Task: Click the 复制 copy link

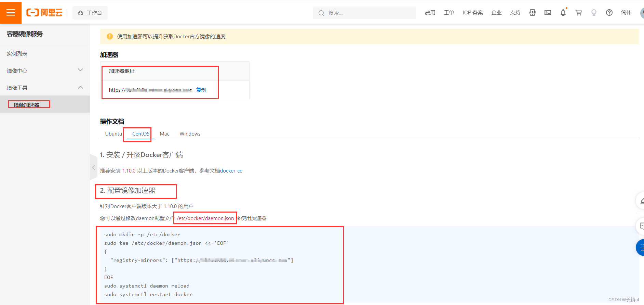Action: pos(201,90)
